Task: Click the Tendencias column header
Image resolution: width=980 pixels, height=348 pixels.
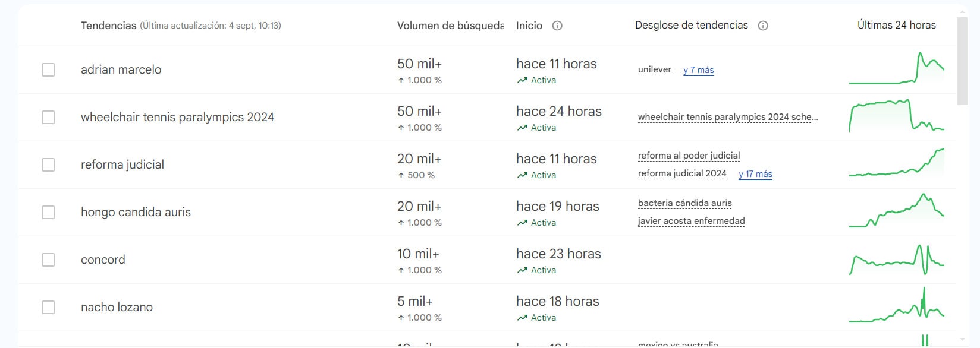Action: point(109,26)
